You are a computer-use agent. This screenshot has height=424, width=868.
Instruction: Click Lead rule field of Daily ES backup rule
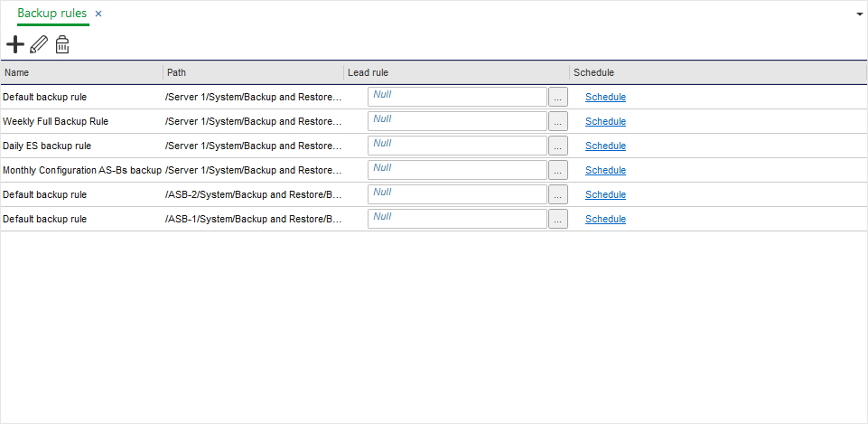click(457, 146)
